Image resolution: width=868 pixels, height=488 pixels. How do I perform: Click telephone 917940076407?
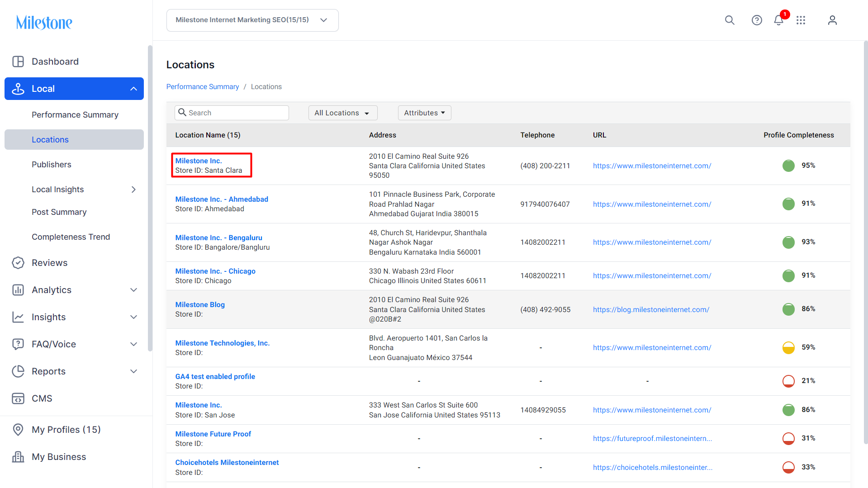point(545,204)
